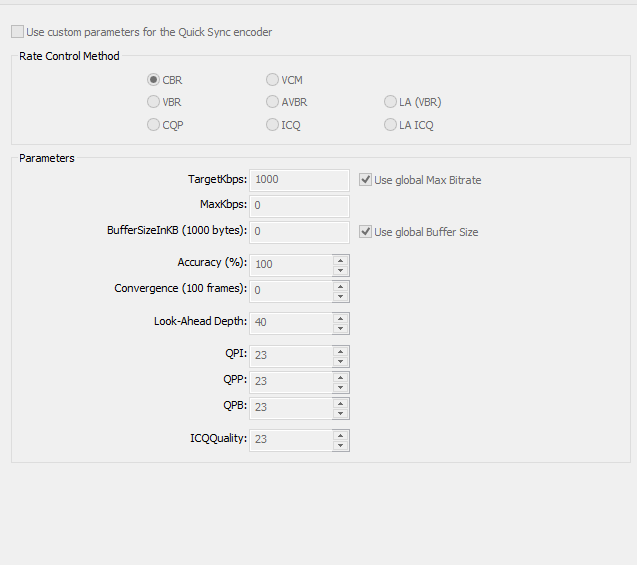
Task: Increase Look-Ahead Depth with up arrow
Action: (340, 318)
